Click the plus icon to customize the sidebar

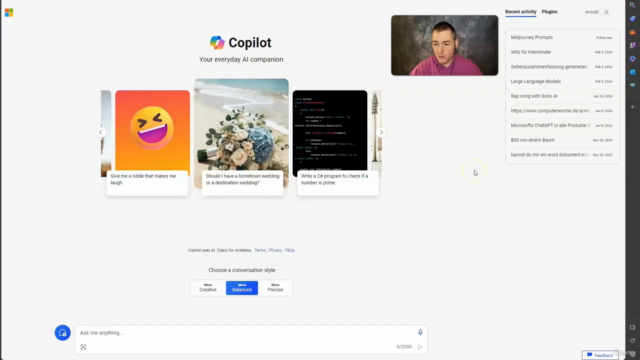pyautogui.click(x=632, y=107)
